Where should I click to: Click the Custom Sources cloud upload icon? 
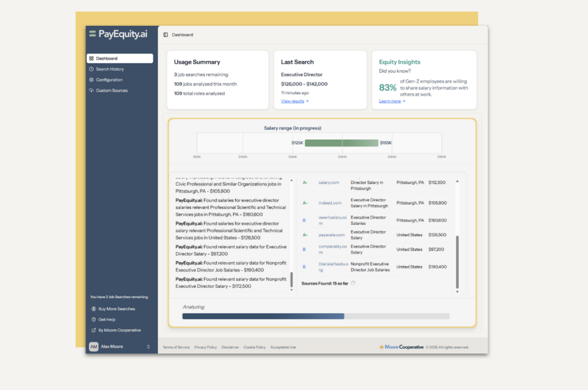92,91
